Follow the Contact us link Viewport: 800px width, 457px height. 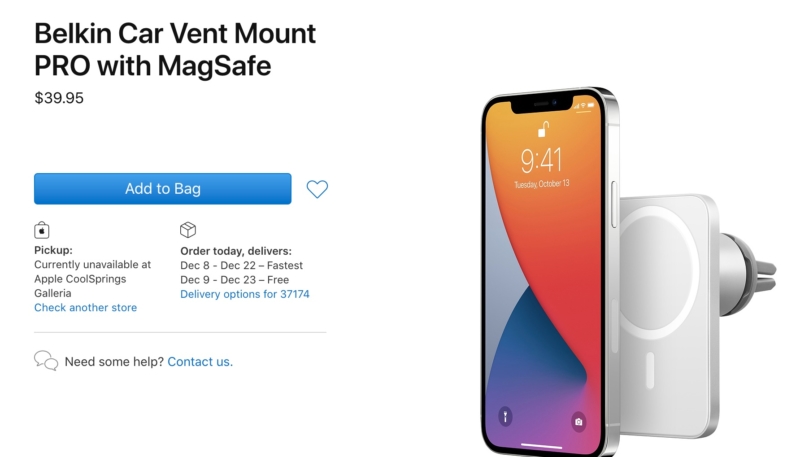[x=200, y=362]
